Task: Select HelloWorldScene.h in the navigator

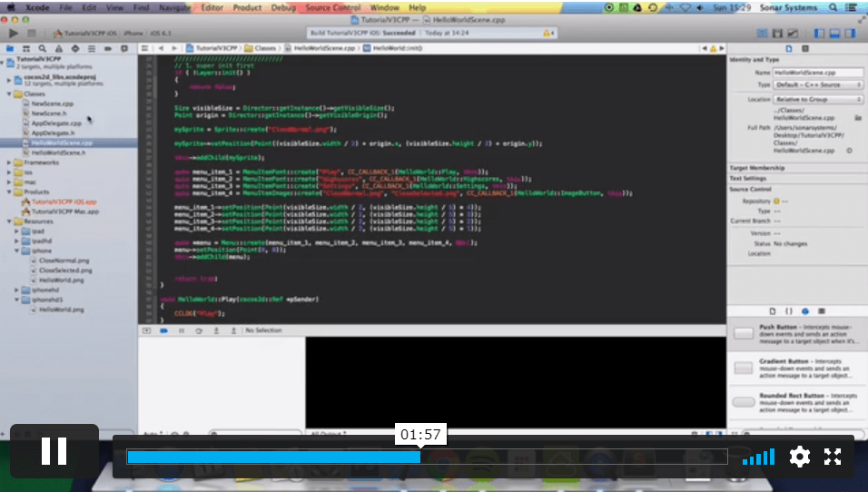Action: (58, 153)
